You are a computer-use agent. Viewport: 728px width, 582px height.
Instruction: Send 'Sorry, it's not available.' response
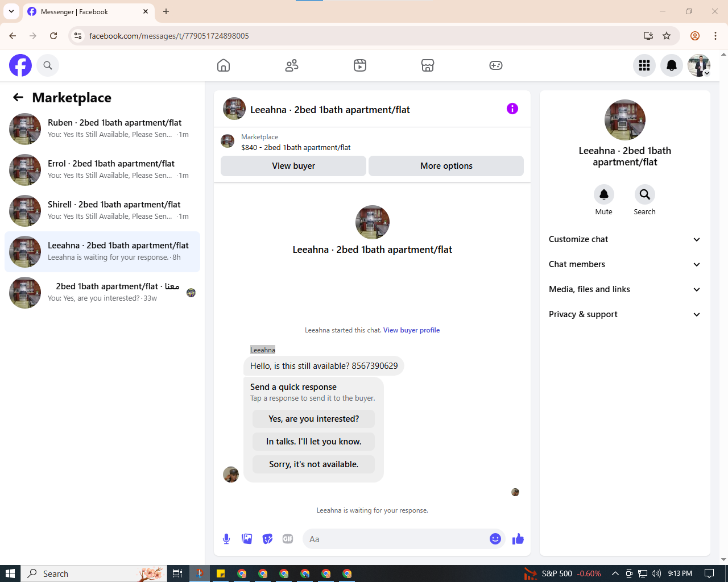[314, 464]
